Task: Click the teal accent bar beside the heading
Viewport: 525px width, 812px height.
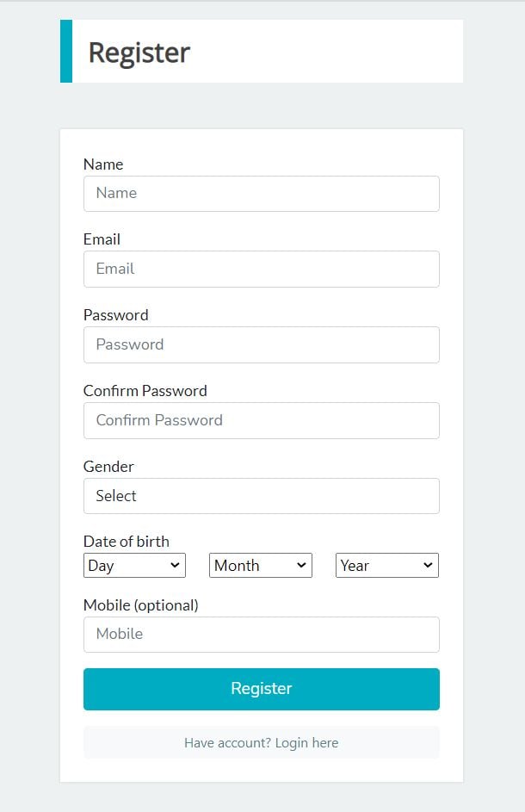Action: pyautogui.click(x=66, y=52)
